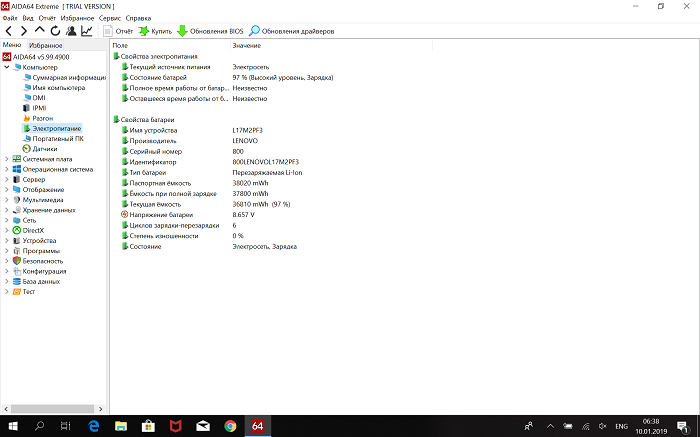Expand the Сеть node
This screenshot has width=700, height=437.
7,221
